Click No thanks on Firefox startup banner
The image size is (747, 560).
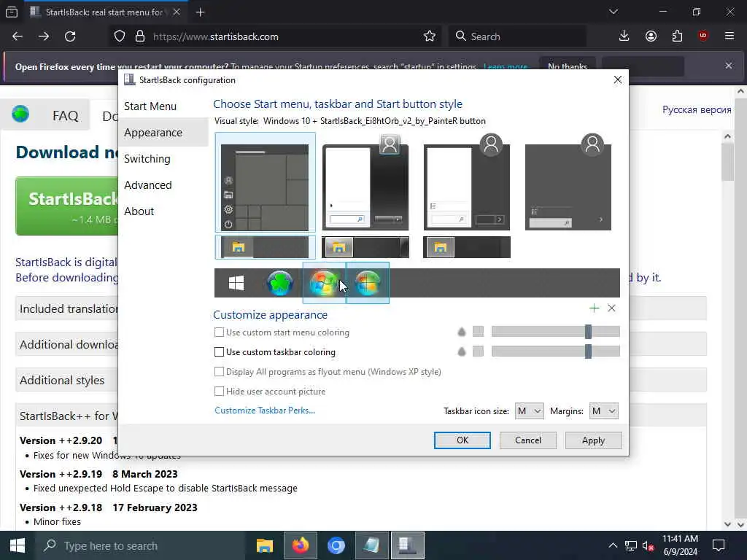[568, 66]
